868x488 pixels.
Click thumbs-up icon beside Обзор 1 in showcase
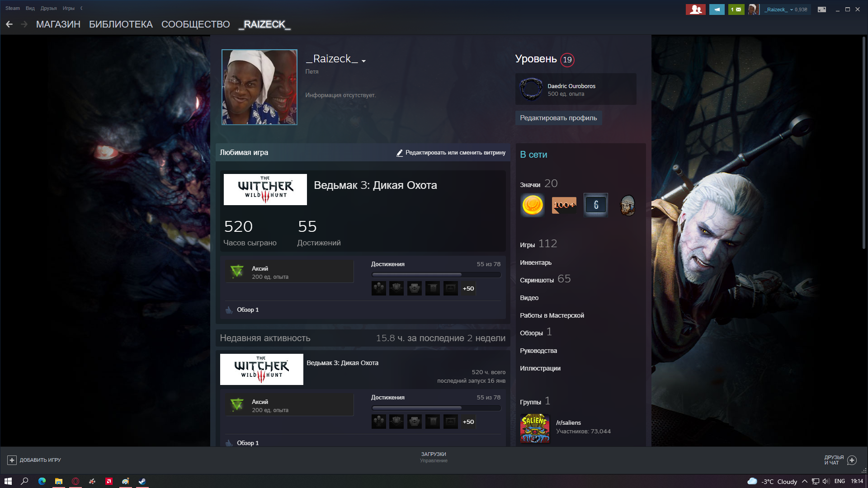[229, 310]
